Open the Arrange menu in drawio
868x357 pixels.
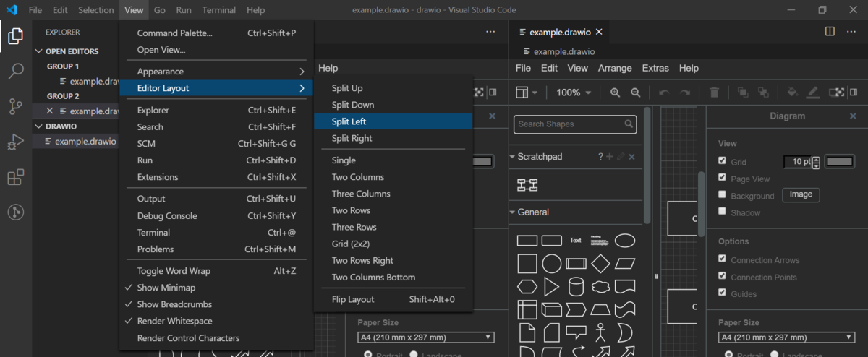pyautogui.click(x=615, y=68)
